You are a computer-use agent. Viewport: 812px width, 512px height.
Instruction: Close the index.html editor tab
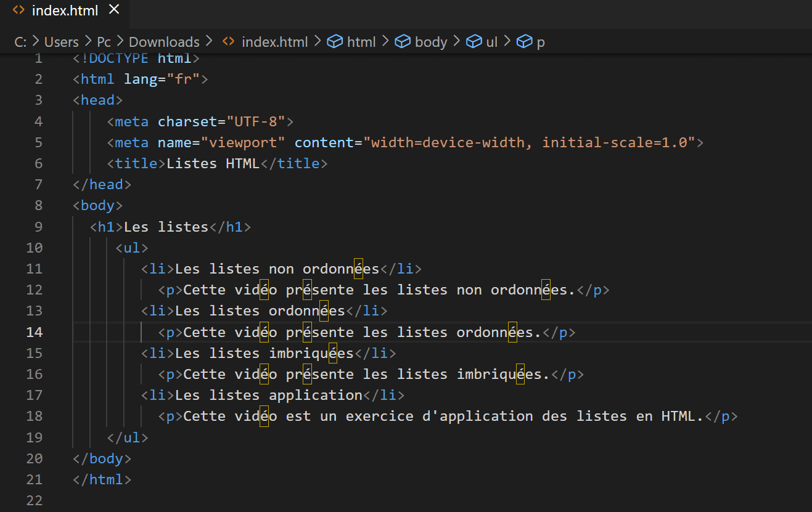click(114, 10)
